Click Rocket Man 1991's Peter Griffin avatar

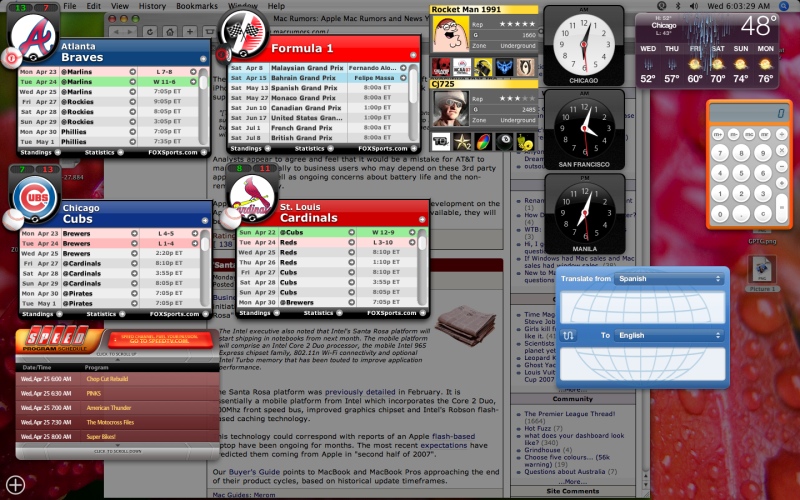coord(451,33)
